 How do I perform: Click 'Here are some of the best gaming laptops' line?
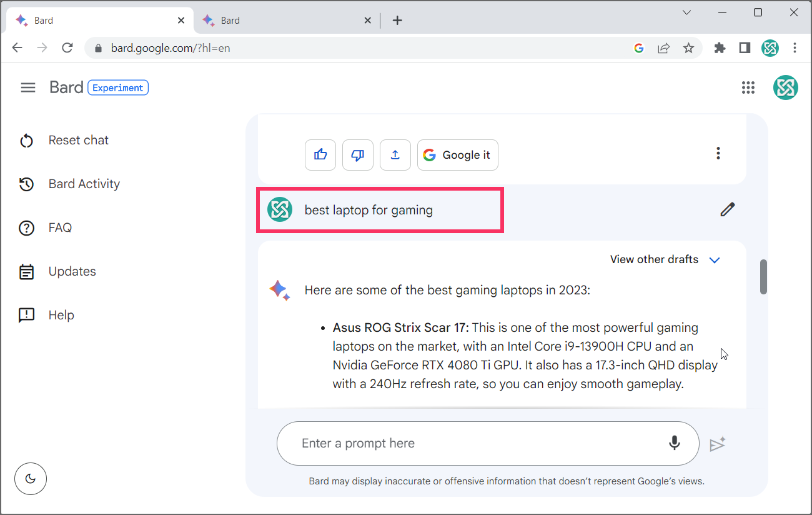pos(447,290)
